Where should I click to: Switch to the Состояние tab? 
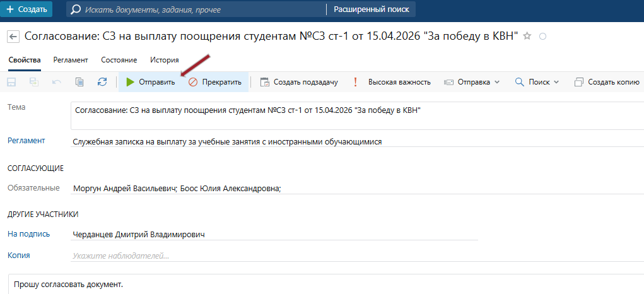tap(119, 60)
